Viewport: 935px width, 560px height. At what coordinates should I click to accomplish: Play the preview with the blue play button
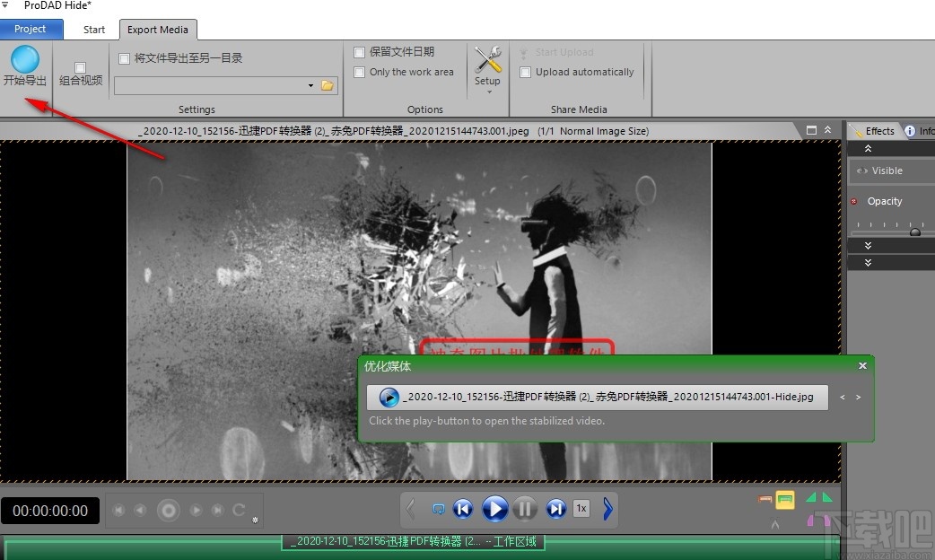[x=494, y=509]
